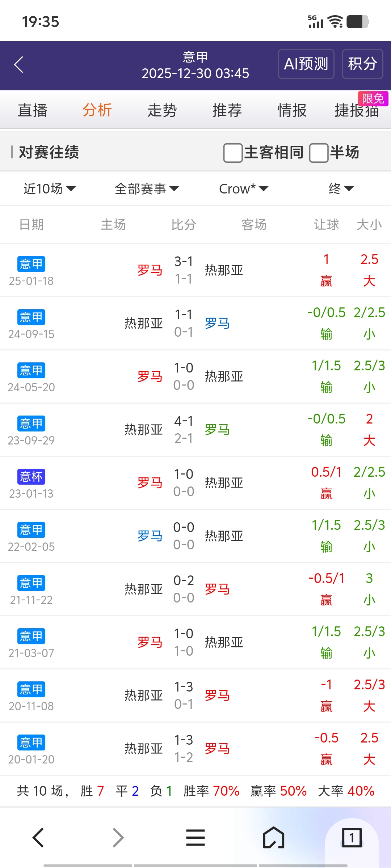Open the browser hamburger menu
Screen dimensions: 391x868
195,838
